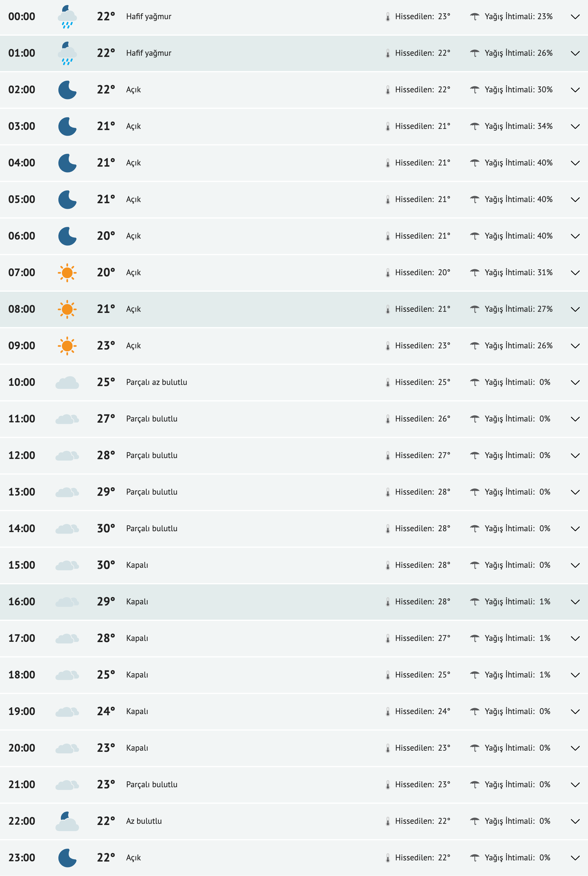Expand the 23:00 forecast row chevron
The height and width of the screenshot is (876, 588).
575,858
